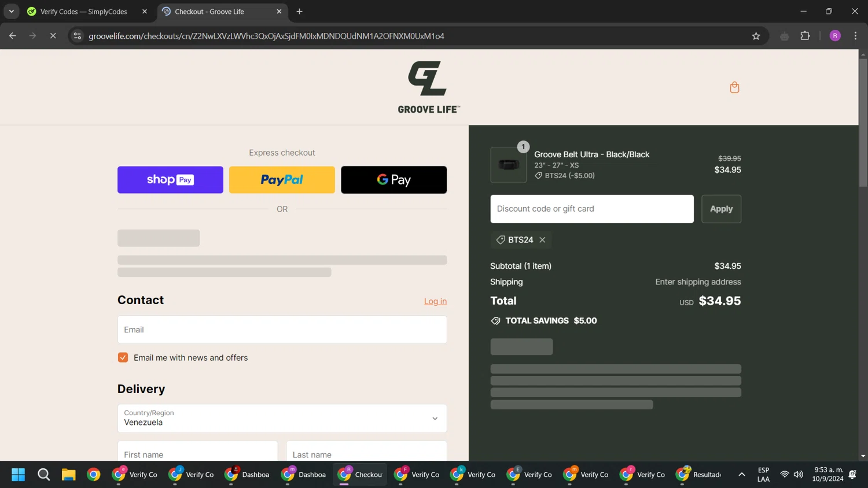Image resolution: width=868 pixels, height=488 pixels.
Task: Click the Log in link
Action: (x=435, y=301)
